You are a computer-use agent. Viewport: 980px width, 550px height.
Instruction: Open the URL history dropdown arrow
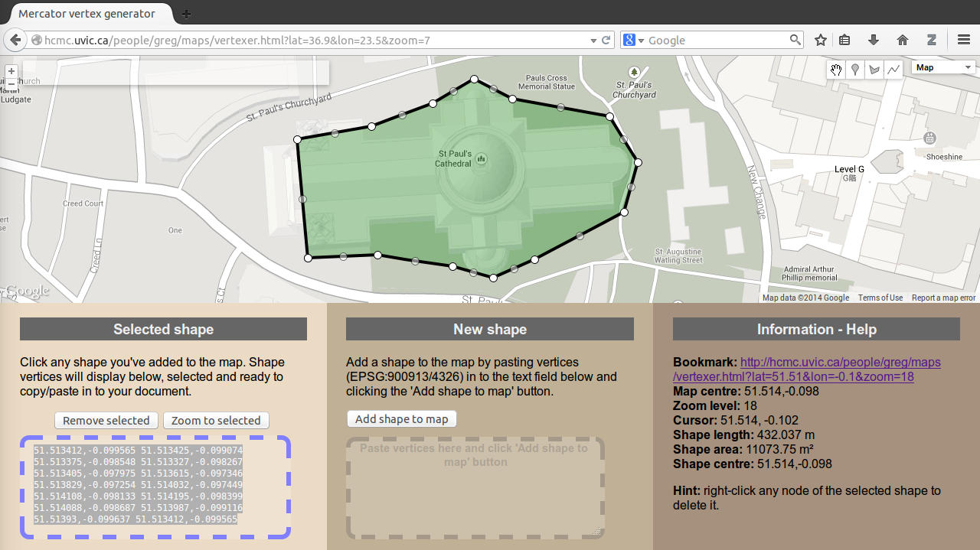(593, 40)
